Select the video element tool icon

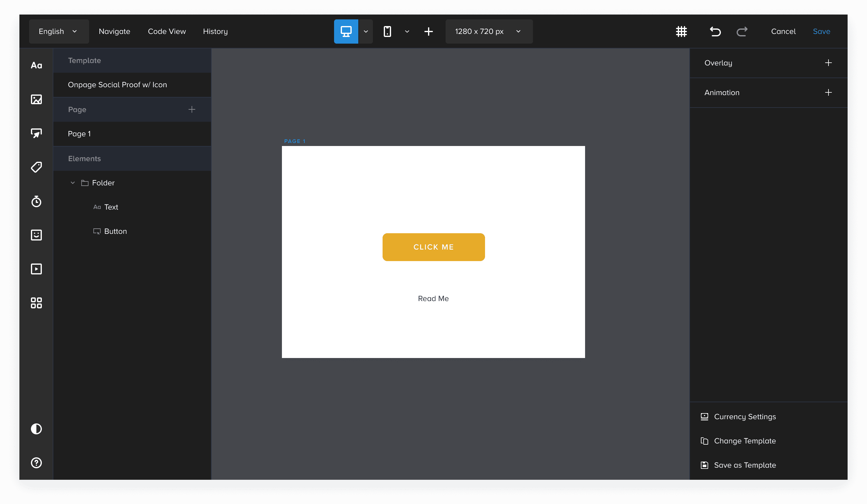pos(36,269)
